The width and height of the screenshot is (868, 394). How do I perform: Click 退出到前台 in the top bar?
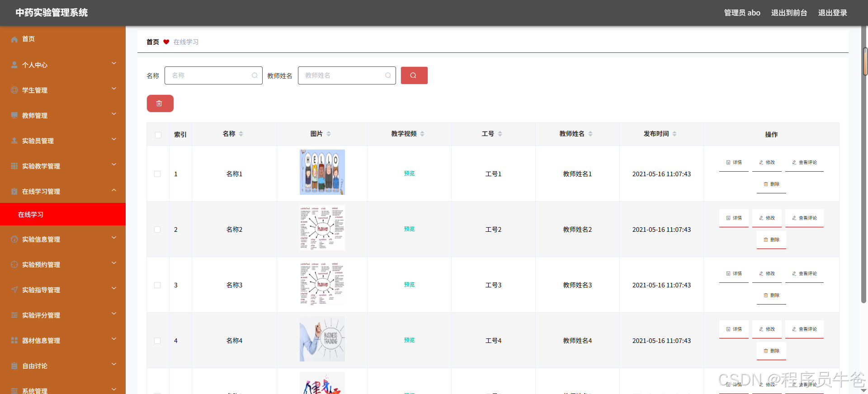tap(789, 13)
